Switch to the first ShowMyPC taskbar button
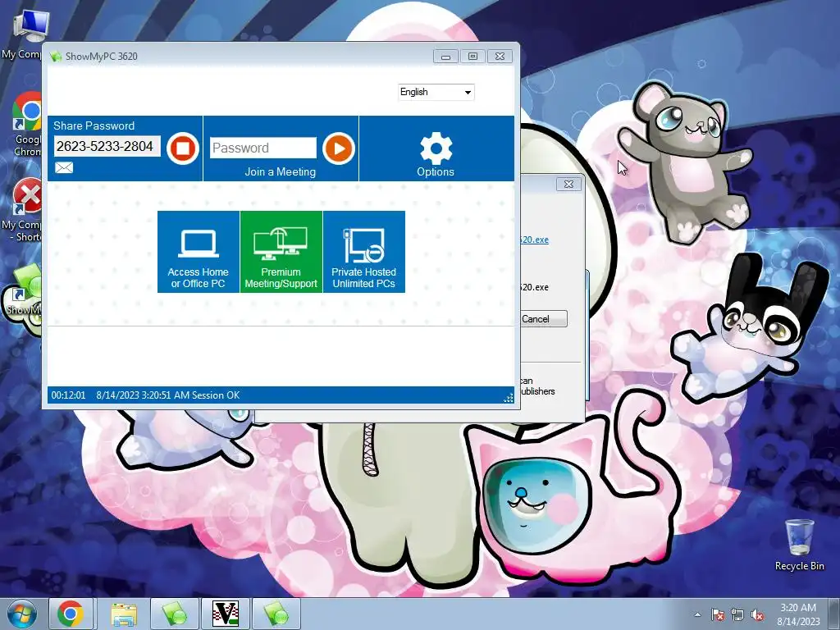This screenshot has width=840, height=630. click(x=175, y=614)
